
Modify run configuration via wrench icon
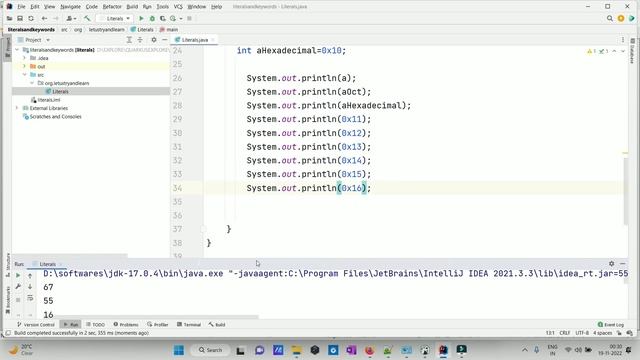click(18, 287)
